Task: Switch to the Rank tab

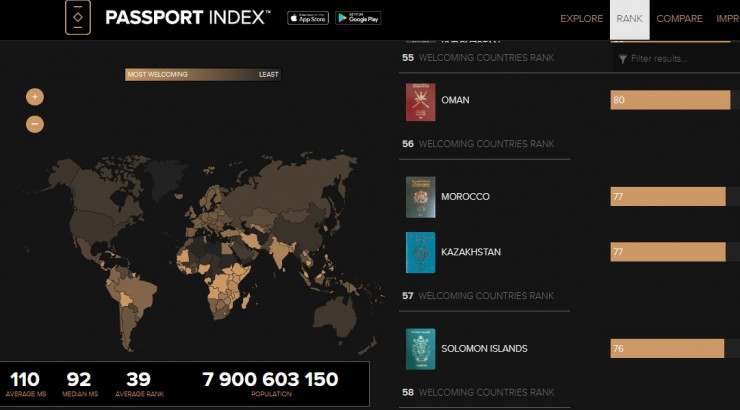Action: (629, 19)
